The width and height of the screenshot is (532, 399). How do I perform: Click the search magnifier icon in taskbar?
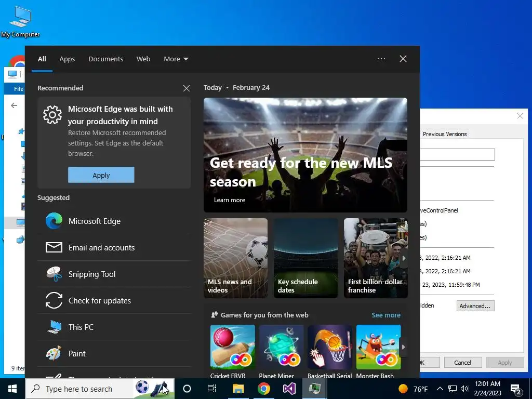point(36,389)
